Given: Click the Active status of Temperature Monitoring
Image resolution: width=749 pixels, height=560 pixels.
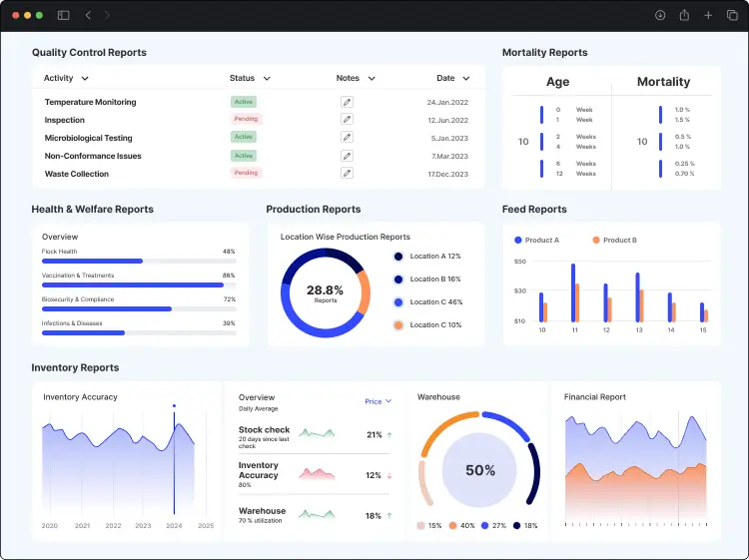Looking at the screenshot, I should tap(244, 102).
